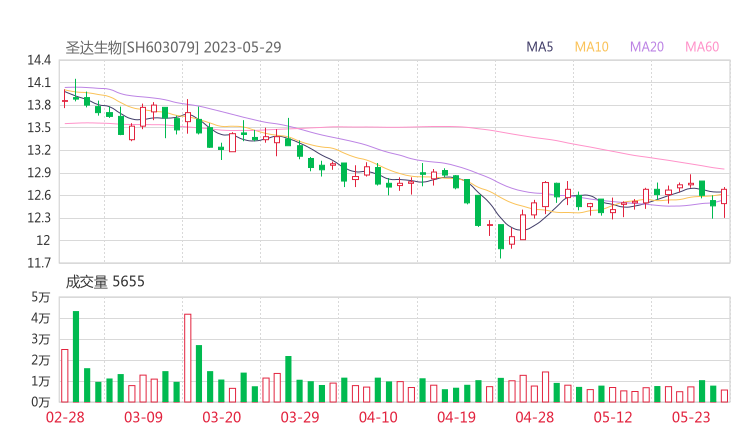Click the 5万 volume axis label
740x440 pixels.
pyautogui.click(x=41, y=297)
